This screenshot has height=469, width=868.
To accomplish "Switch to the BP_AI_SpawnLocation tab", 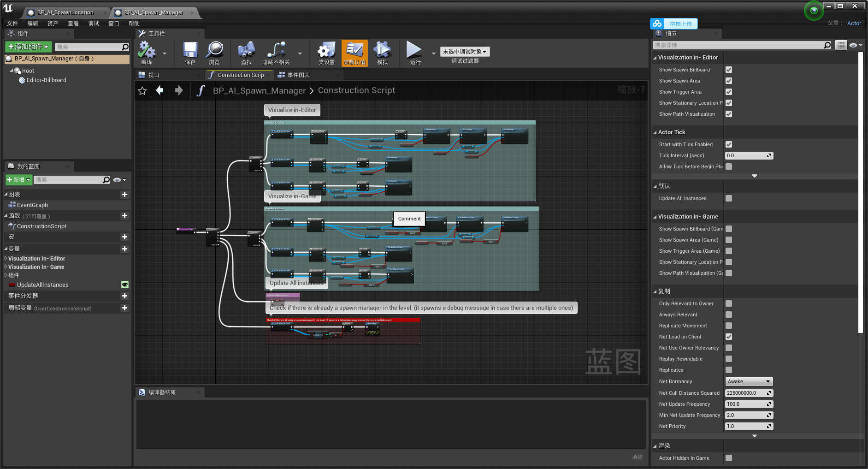I will (65, 12).
